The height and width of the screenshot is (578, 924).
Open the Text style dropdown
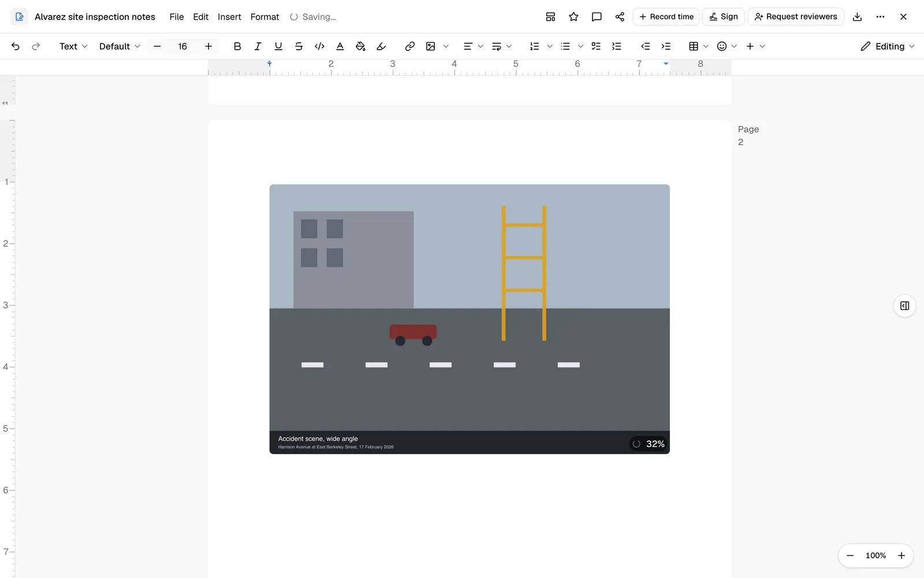(x=73, y=46)
